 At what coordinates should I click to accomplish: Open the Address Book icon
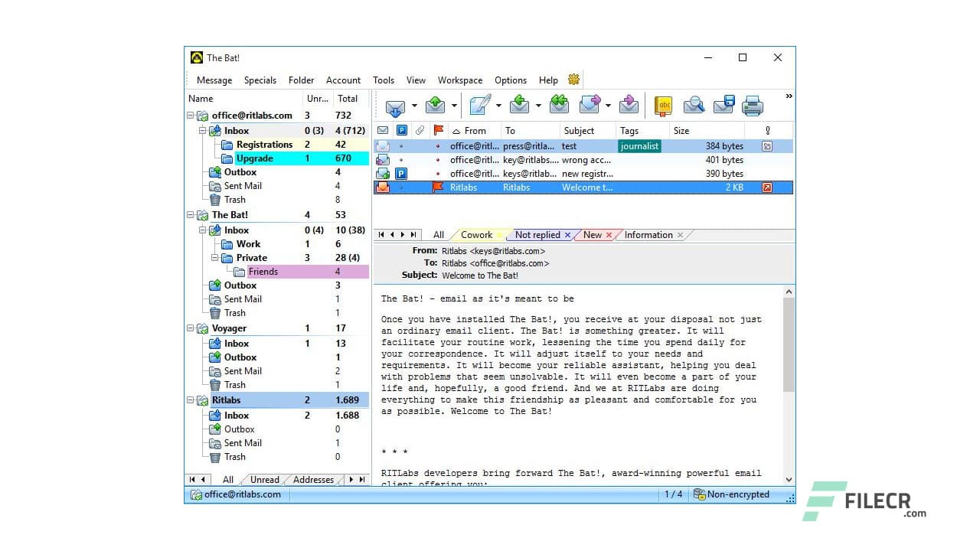click(x=662, y=106)
